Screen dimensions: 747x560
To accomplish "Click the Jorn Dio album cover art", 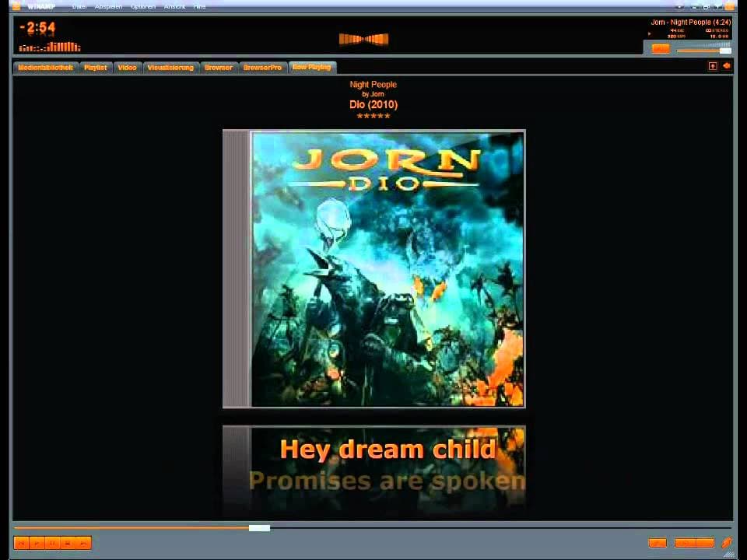I will (374, 269).
